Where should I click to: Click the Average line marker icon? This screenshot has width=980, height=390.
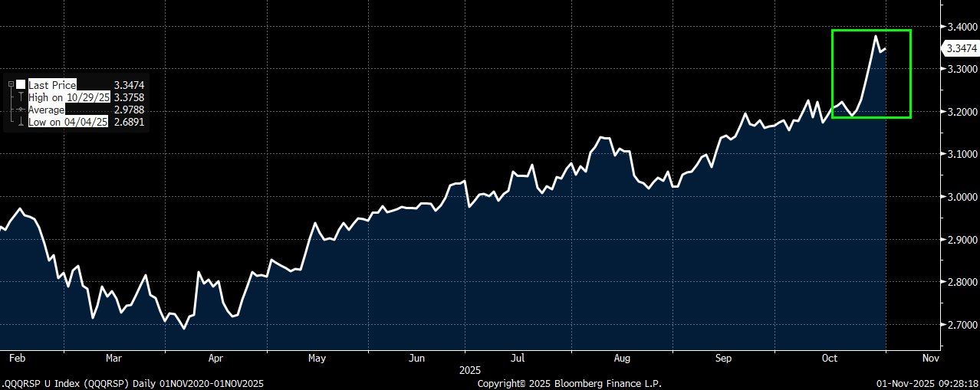(x=21, y=110)
